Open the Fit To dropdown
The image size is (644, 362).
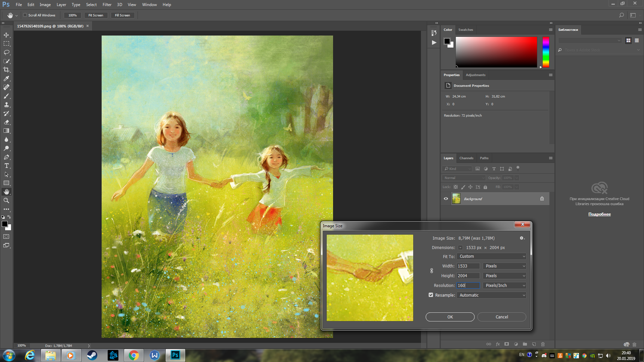pos(491,256)
